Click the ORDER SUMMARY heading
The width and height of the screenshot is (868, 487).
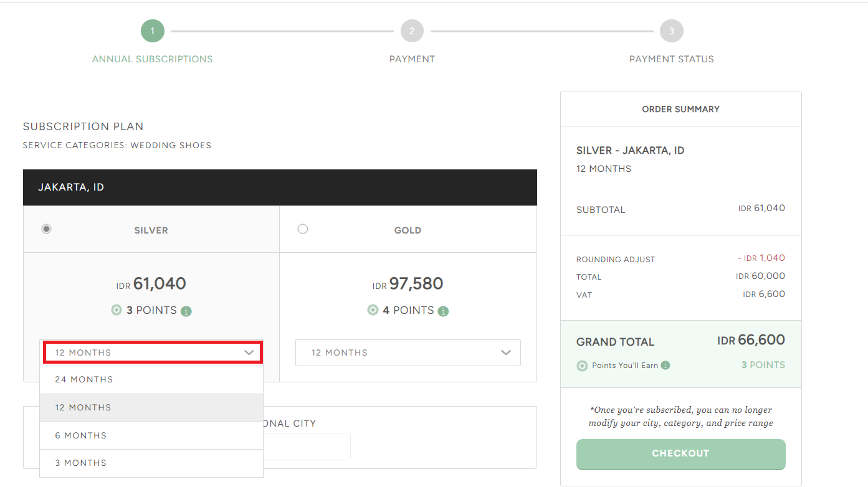(680, 109)
